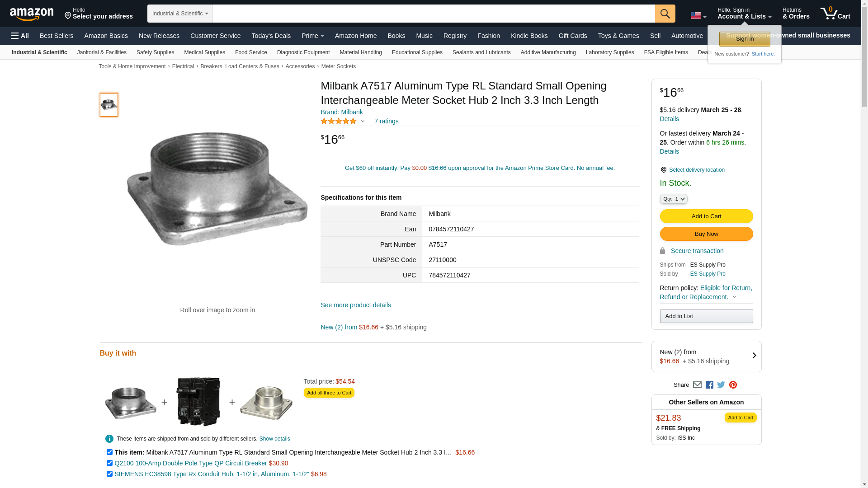Viewport: 868px width, 488px height.
Task: Open See more product details link
Action: click(355, 305)
